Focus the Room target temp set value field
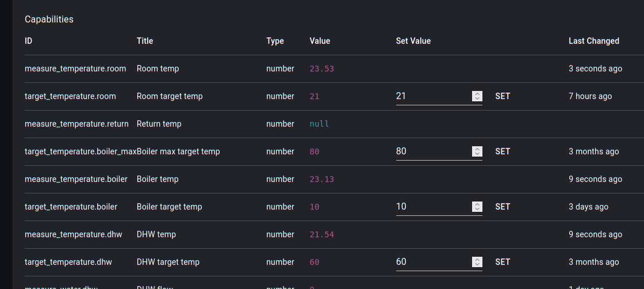This screenshot has height=289, width=644. click(x=432, y=97)
